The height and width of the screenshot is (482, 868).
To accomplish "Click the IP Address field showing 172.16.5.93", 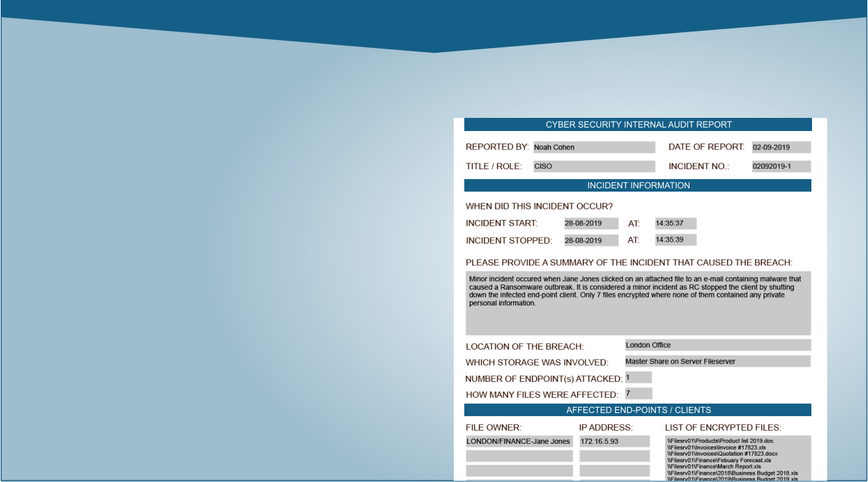I will [614, 441].
